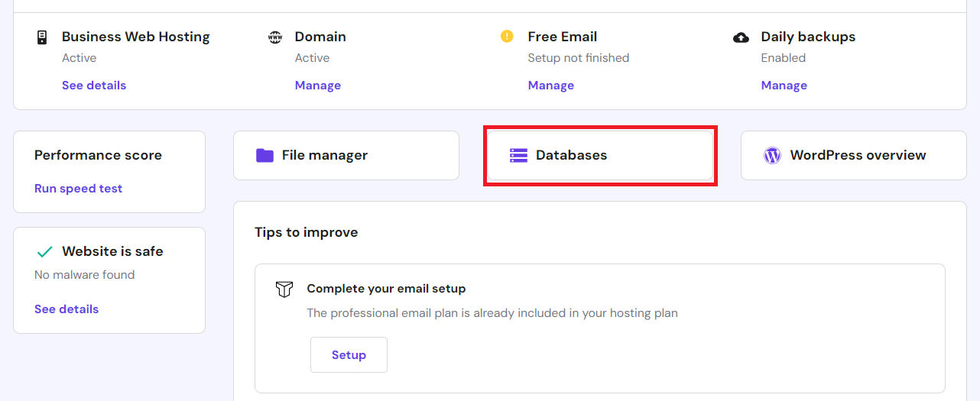Click the File manager folder icon

pyautogui.click(x=264, y=156)
